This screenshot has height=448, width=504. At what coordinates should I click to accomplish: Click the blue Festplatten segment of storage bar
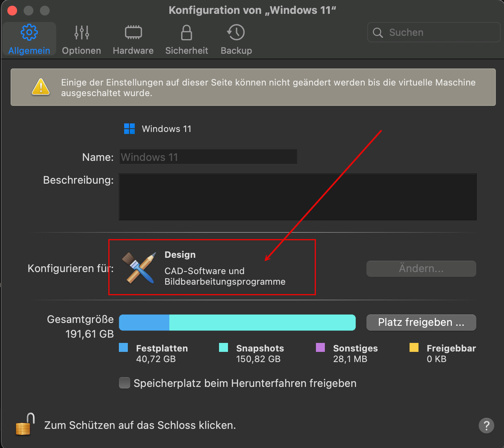pos(144,322)
